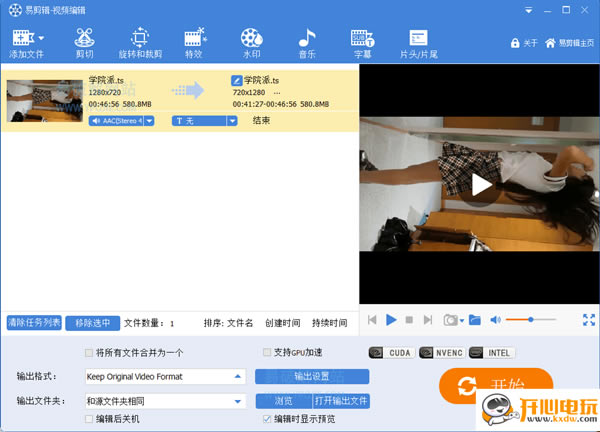
Task: Open the 水印 (Watermark) tool
Action: click(250, 38)
